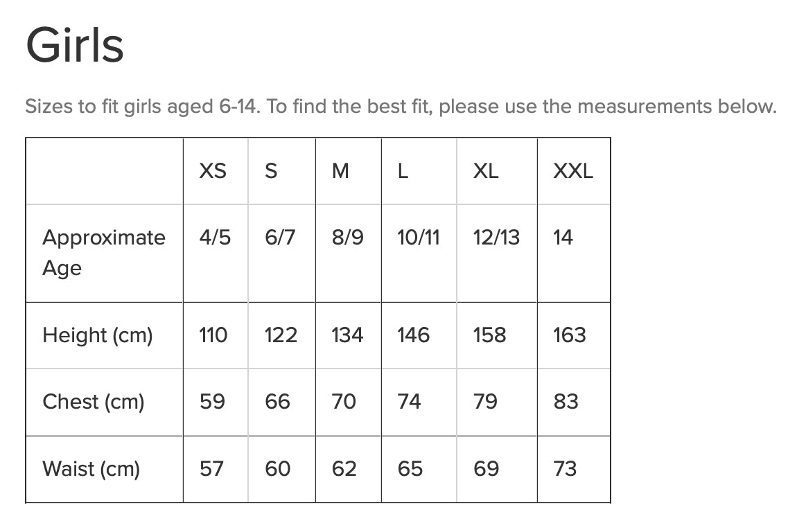
Task: Select the M size column header
Action: click(x=340, y=171)
